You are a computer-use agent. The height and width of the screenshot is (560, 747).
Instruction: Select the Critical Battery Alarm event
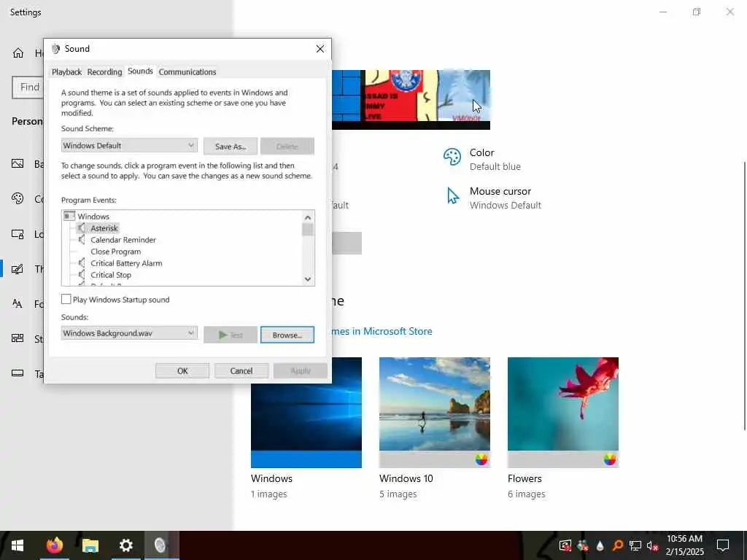[x=126, y=262]
